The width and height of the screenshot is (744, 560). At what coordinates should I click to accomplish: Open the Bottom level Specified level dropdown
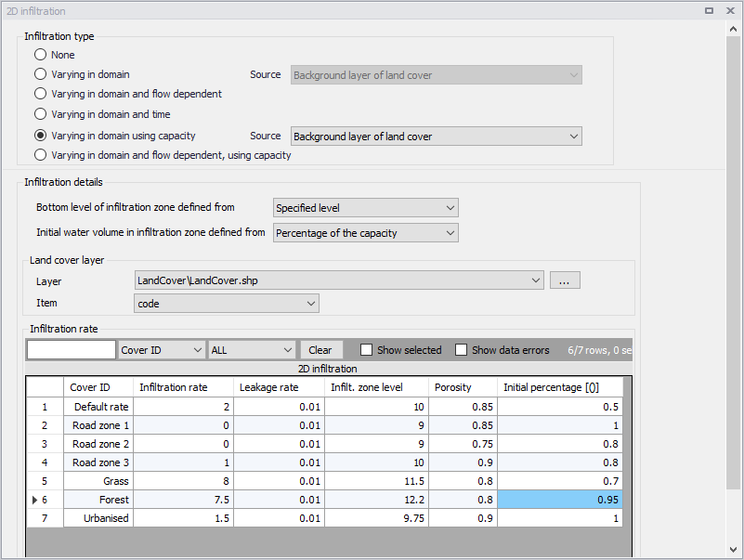pos(365,208)
